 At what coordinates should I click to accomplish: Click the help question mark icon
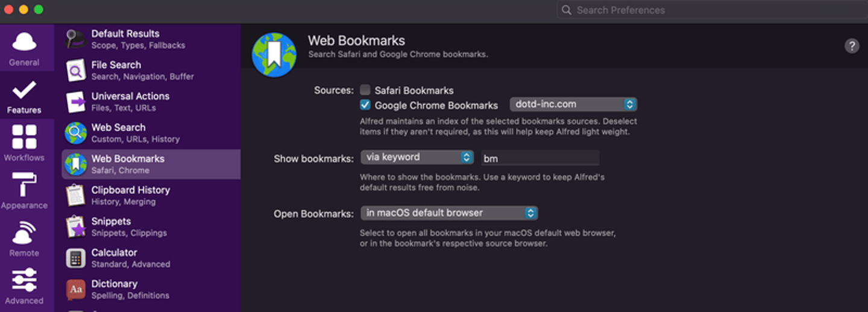[x=851, y=46]
